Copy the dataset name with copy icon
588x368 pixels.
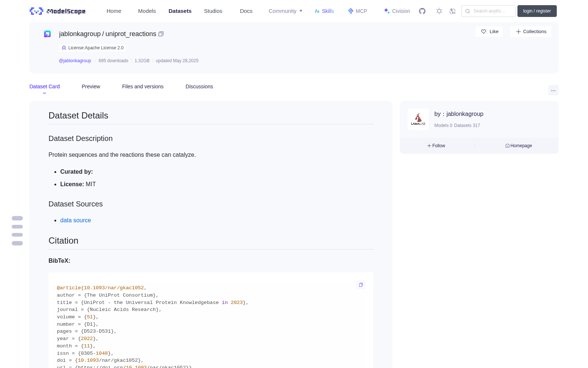point(161,34)
